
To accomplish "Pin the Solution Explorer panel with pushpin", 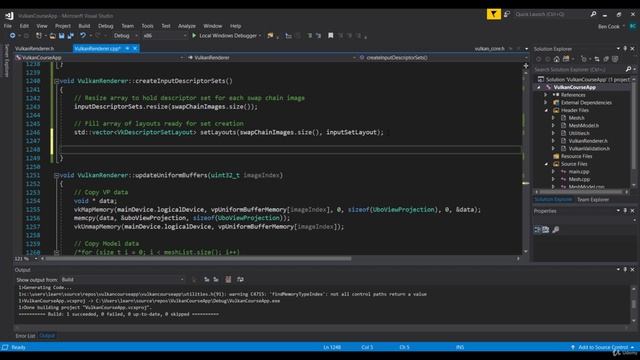I will [x=625, y=49].
